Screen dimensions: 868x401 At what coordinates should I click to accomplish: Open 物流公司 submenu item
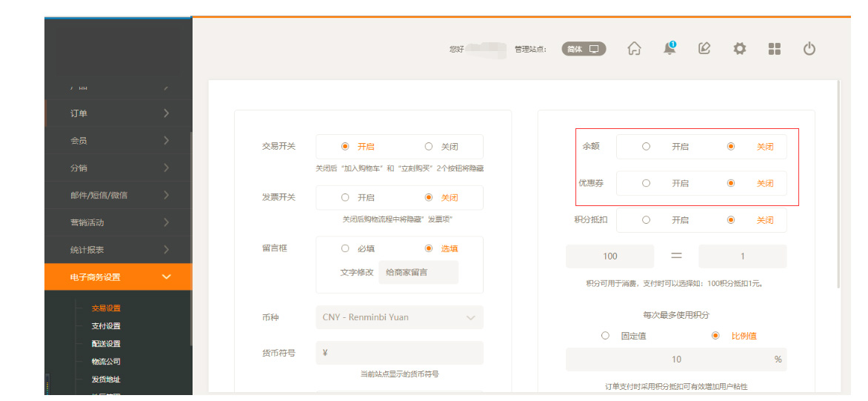click(106, 362)
